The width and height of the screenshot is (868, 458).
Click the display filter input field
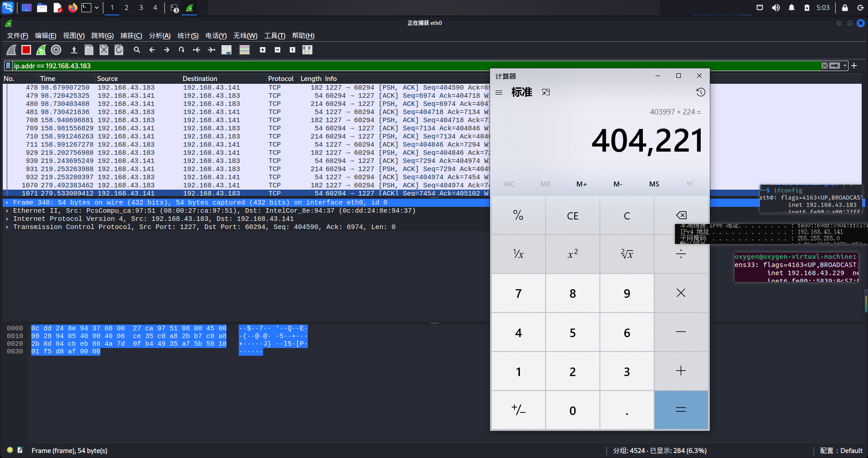(x=416, y=66)
